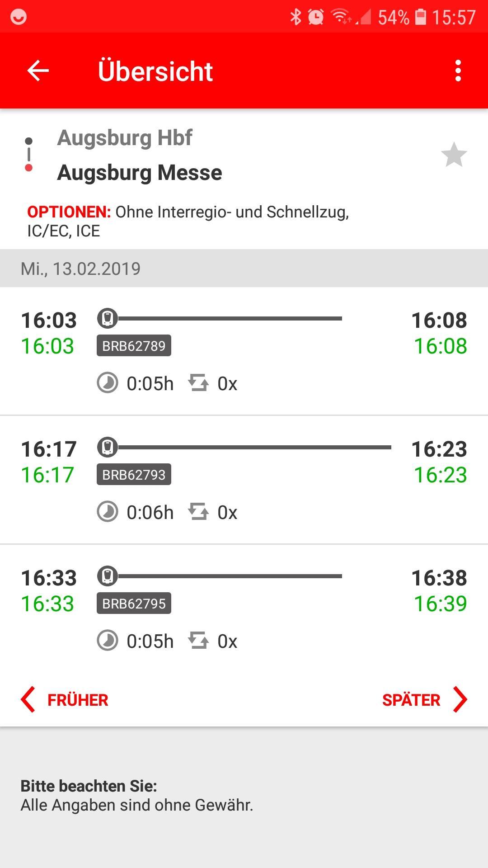
Task: Tap the transfers icon on 16:17 trip
Action: pyautogui.click(x=198, y=512)
